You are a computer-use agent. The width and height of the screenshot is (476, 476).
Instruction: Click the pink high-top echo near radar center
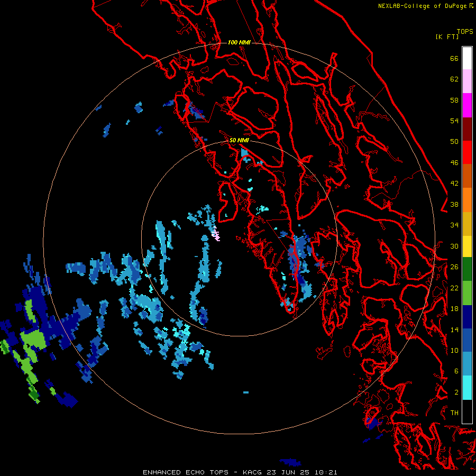pyautogui.click(x=216, y=234)
